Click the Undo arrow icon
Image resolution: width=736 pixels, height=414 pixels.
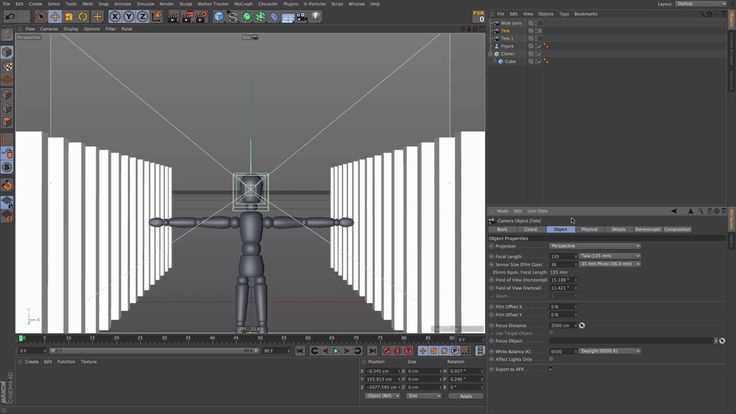(10, 17)
